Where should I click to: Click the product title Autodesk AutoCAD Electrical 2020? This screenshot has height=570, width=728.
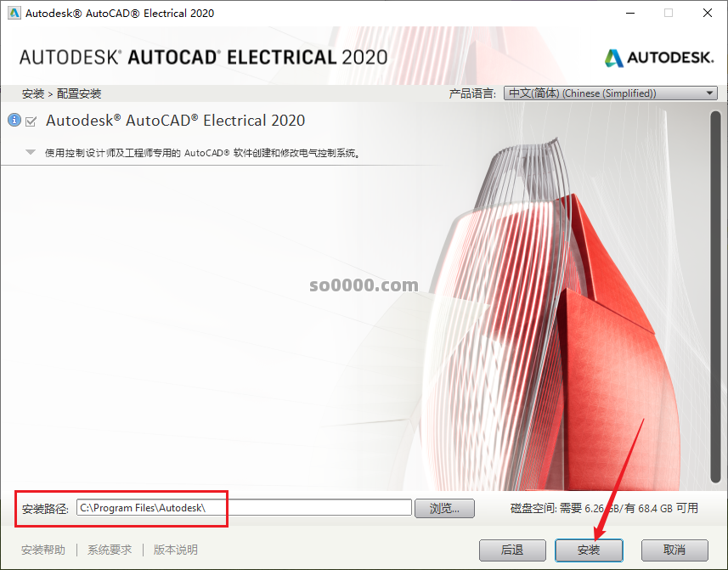click(176, 121)
